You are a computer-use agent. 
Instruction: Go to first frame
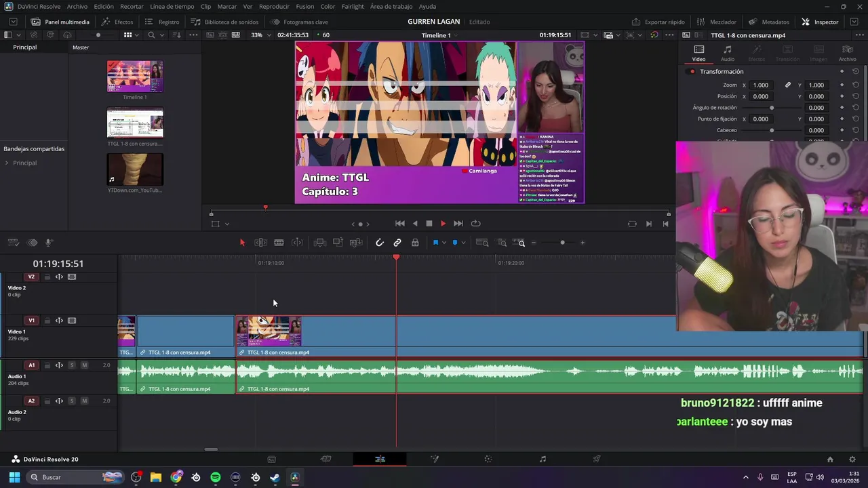(x=400, y=224)
